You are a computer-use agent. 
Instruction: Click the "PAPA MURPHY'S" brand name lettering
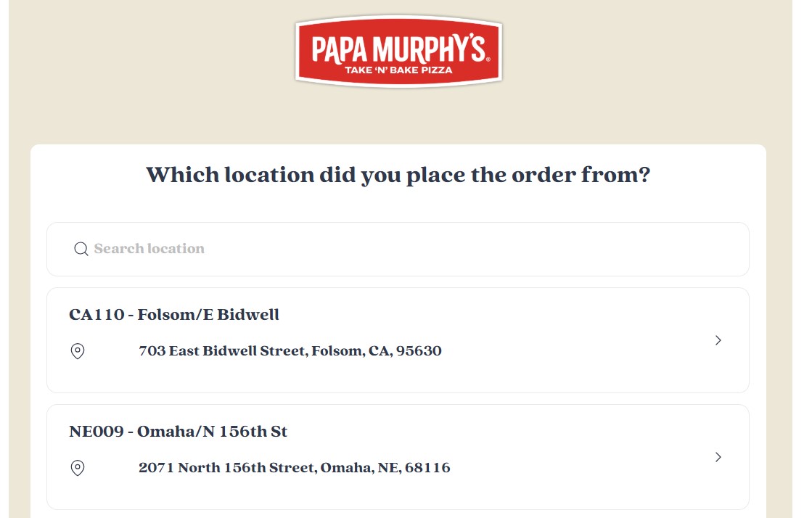pyautogui.click(x=397, y=49)
